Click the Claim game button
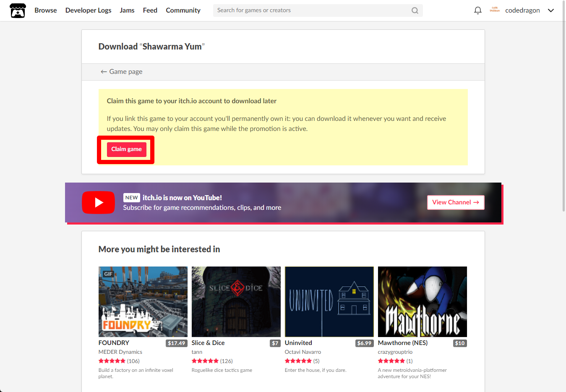Viewport: 566px width, 392px height. click(126, 149)
